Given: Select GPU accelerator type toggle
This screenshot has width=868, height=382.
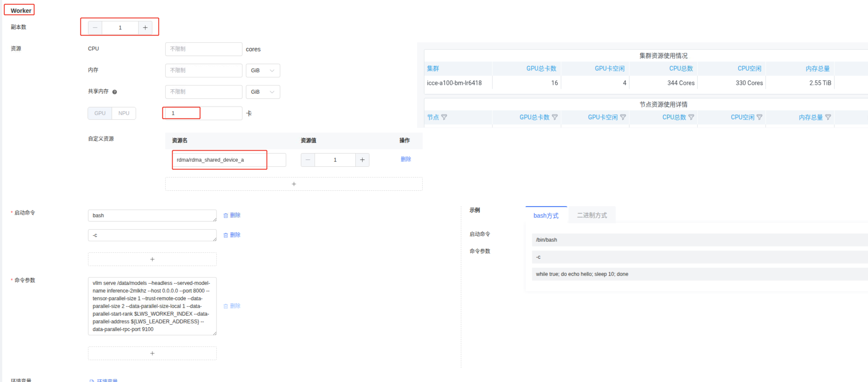Looking at the screenshot, I should pyautogui.click(x=100, y=113).
